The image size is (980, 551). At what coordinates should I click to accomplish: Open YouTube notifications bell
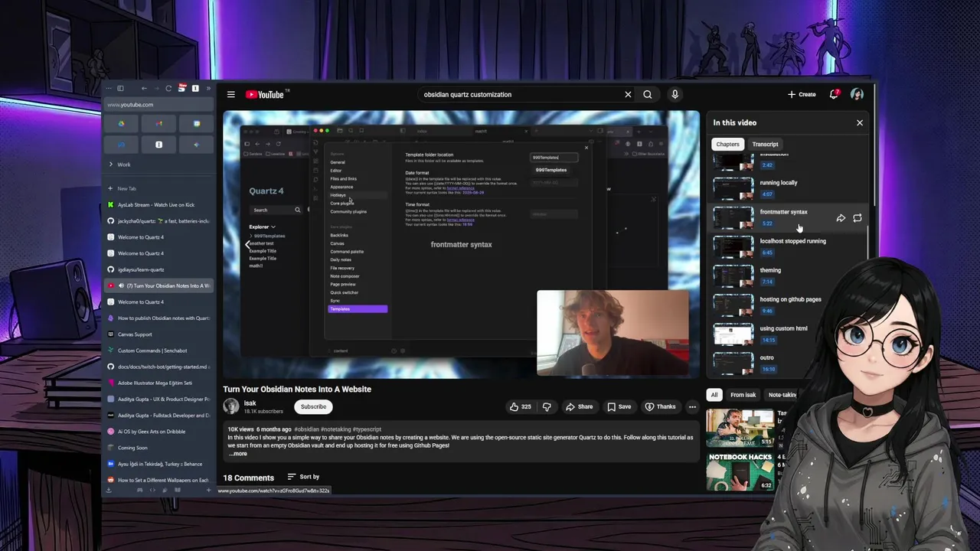(x=835, y=94)
